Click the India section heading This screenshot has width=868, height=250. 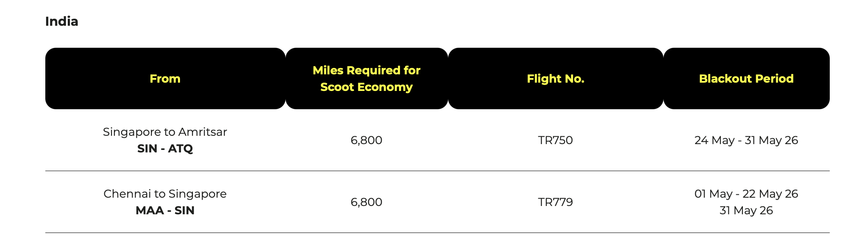tap(62, 21)
